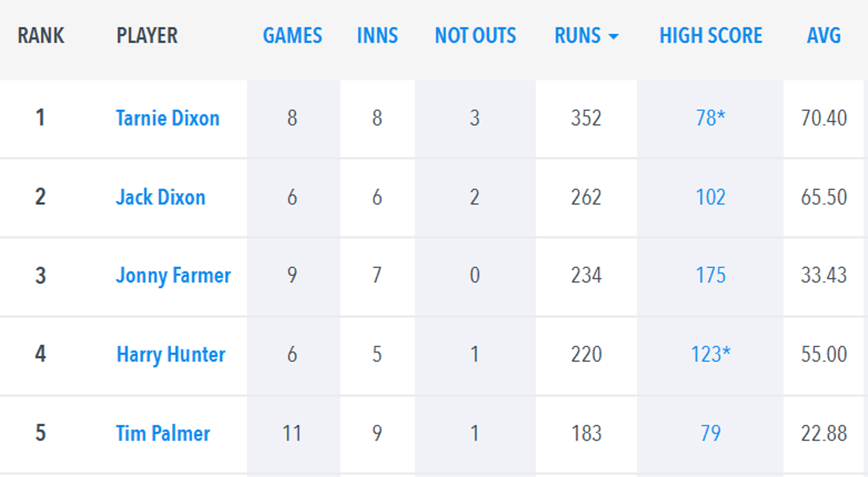Sort table by INNS column
The width and height of the screenshot is (868, 477).
(377, 36)
